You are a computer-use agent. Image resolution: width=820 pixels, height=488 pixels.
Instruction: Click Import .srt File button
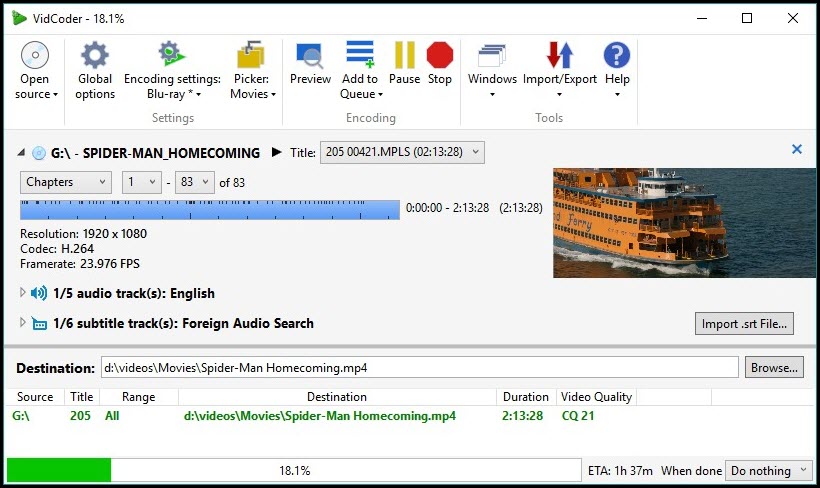click(x=744, y=324)
